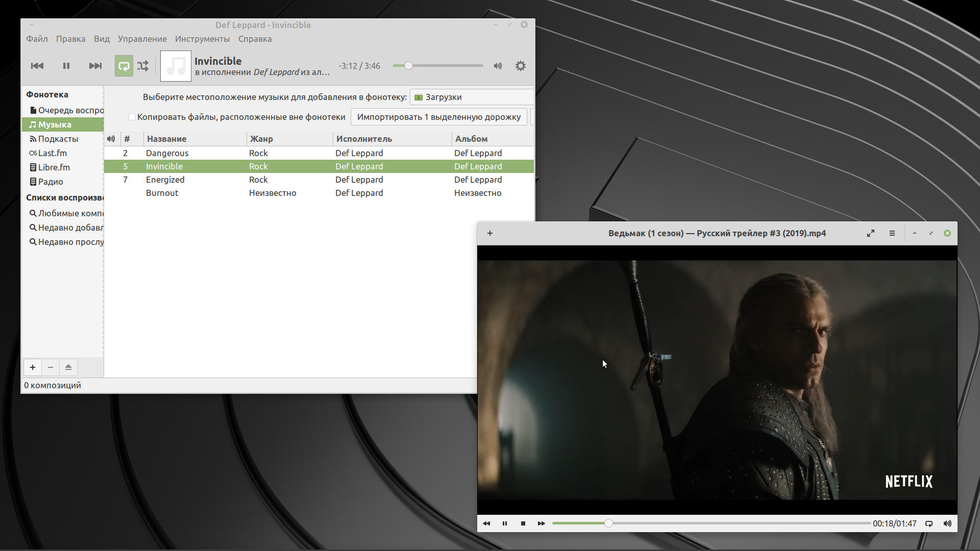Pause the Invincible song playback
Image resolution: width=980 pixels, height=551 pixels.
click(66, 66)
